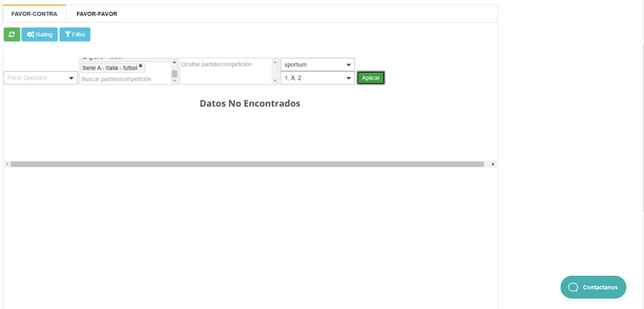The width and height of the screenshot is (644, 309).
Task: Click the green Aplicar button
Action: tap(371, 78)
